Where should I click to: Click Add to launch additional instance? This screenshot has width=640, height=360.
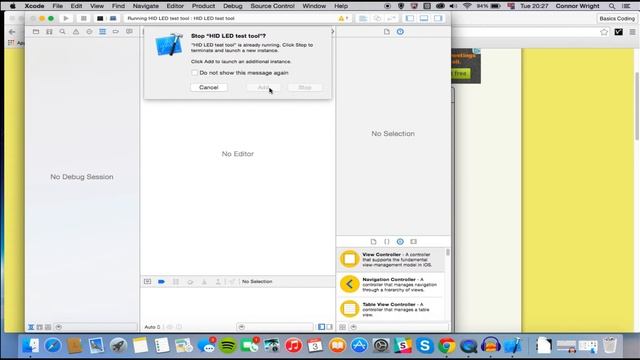tap(263, 87)
